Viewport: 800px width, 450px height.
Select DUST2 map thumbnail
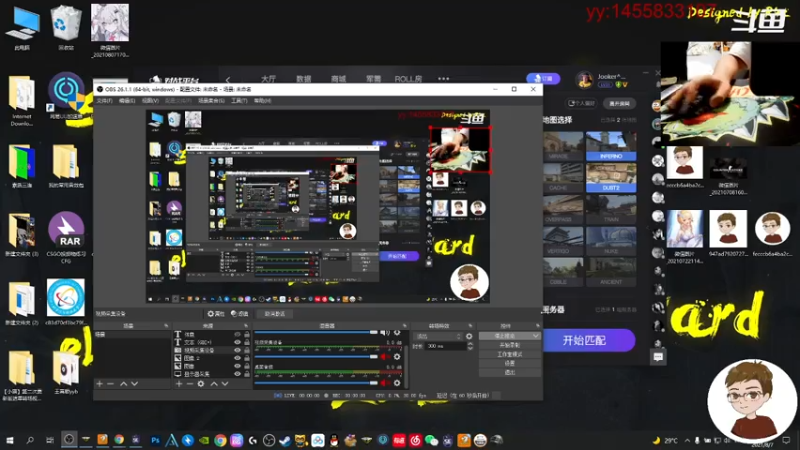611,178
